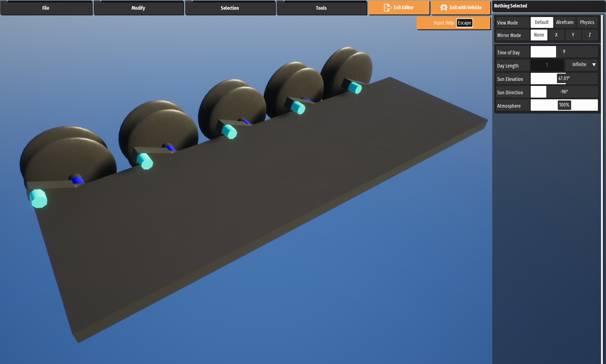Set Mirror Mode to None
The image size is (606, 364).
(x=539, y=35)
